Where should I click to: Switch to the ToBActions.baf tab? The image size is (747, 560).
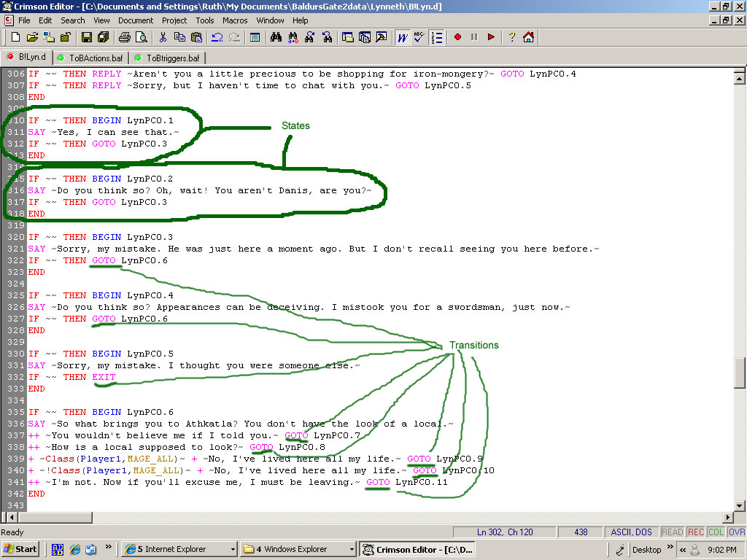tap(90, 58)
